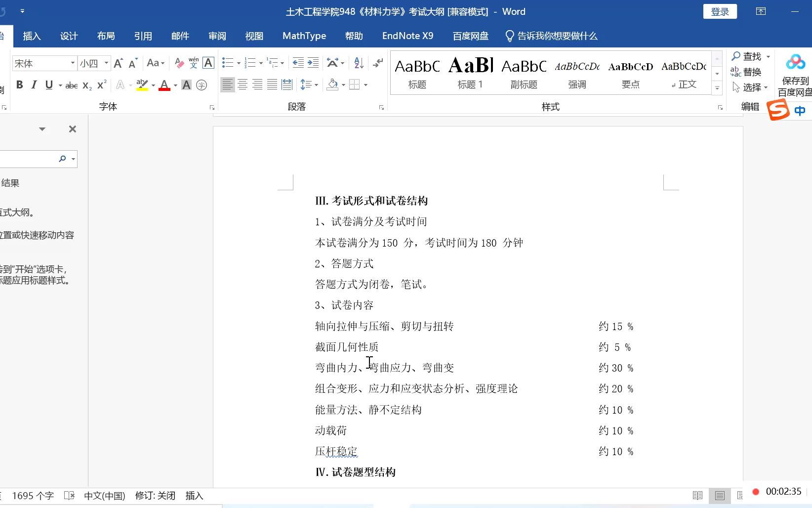
Task: Toggle superscript formatting
Action: 102,85
